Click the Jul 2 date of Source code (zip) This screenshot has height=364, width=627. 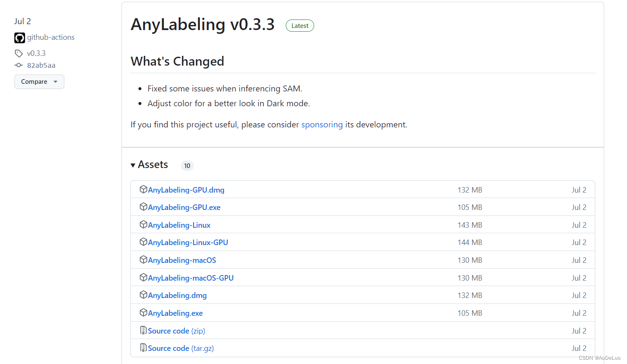point(579,331)
